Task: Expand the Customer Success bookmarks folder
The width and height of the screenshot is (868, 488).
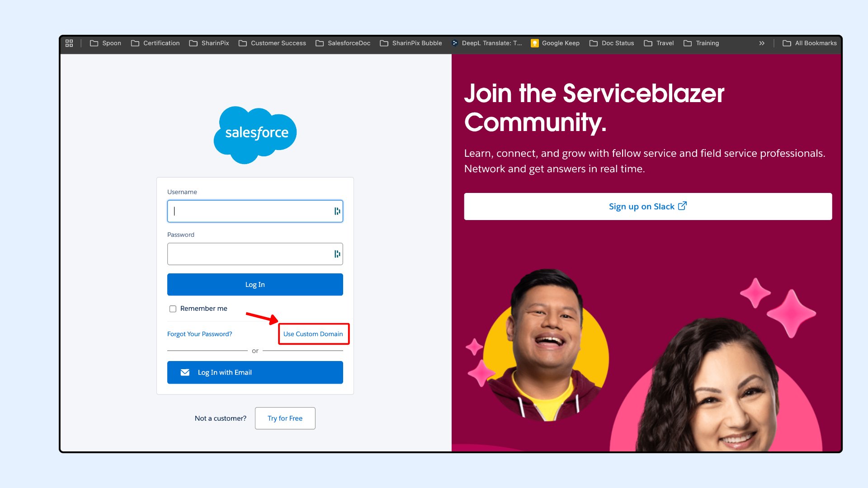Action: 273,43
